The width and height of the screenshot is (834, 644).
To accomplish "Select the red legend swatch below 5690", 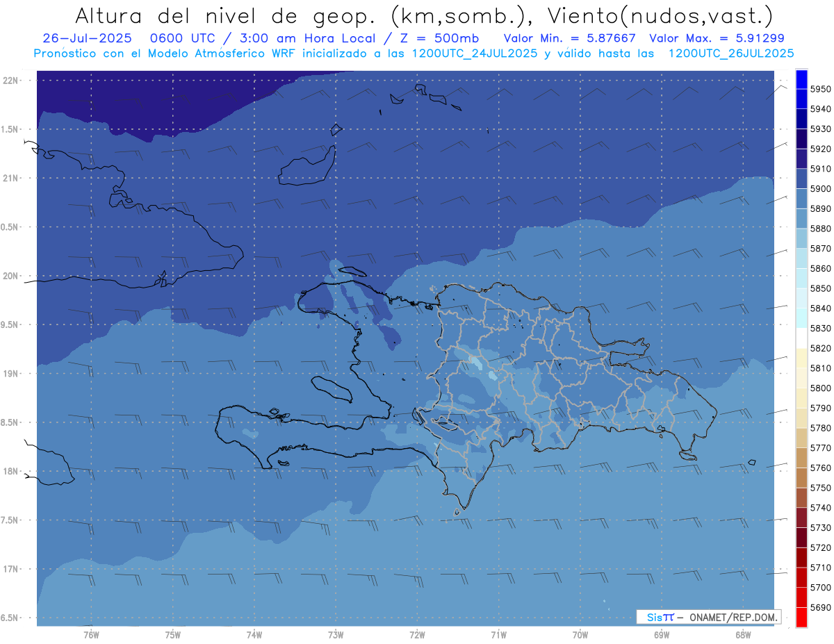I will 801,617.
